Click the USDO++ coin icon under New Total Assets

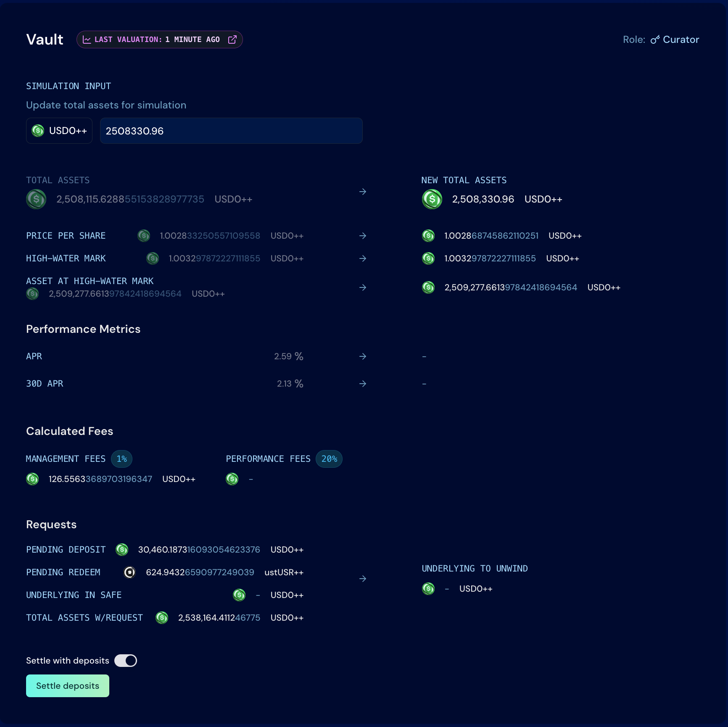[432, 199]
